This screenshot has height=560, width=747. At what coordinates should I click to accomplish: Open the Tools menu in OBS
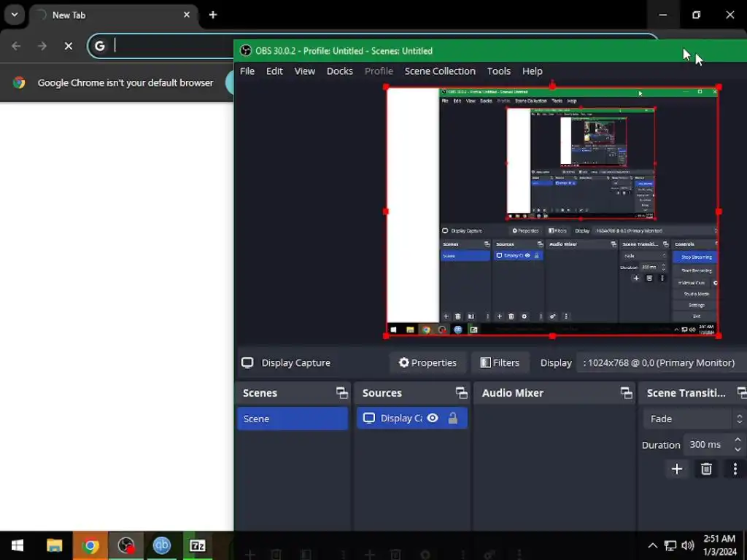(498, 71)
